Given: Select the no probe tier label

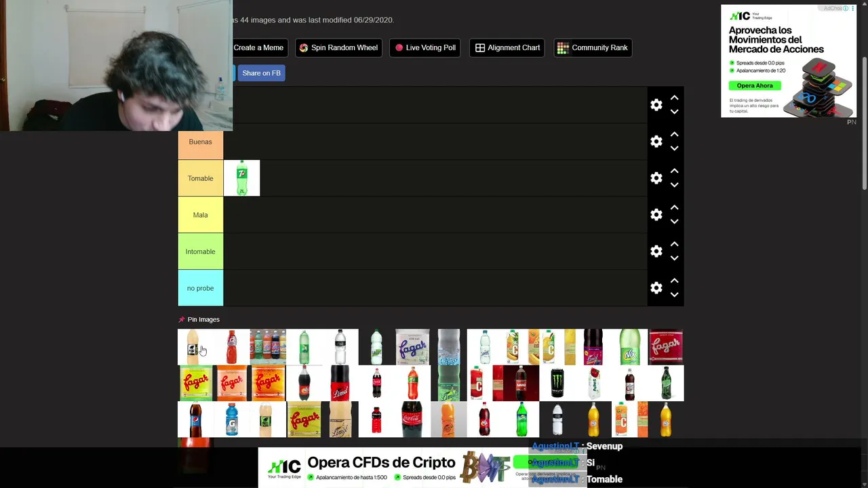Looking at the screenshot, I should pos(200,288).
